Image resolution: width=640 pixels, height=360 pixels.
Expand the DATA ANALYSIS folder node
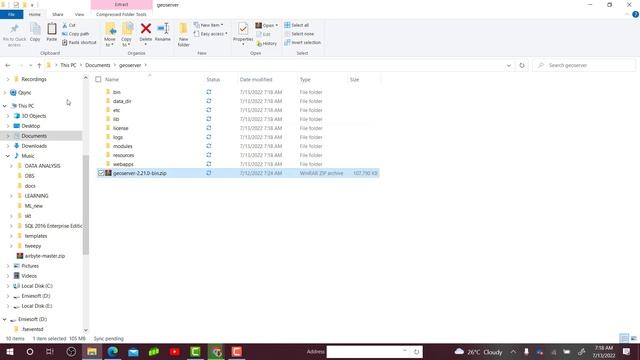11,166
